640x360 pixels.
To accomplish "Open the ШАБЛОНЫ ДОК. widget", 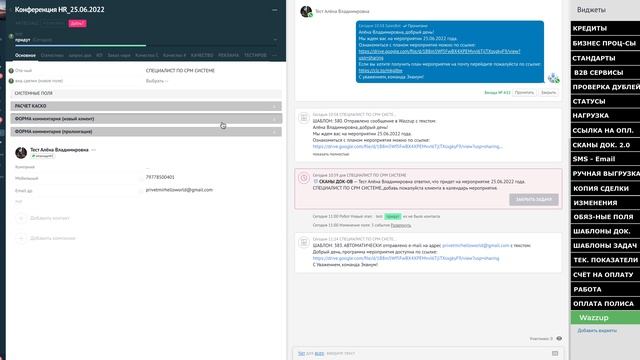I will point(605,231).
